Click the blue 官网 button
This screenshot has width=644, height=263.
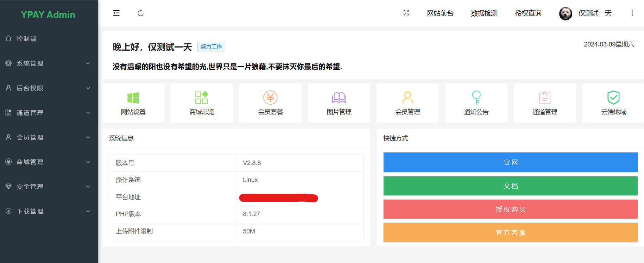pos(511,162)
